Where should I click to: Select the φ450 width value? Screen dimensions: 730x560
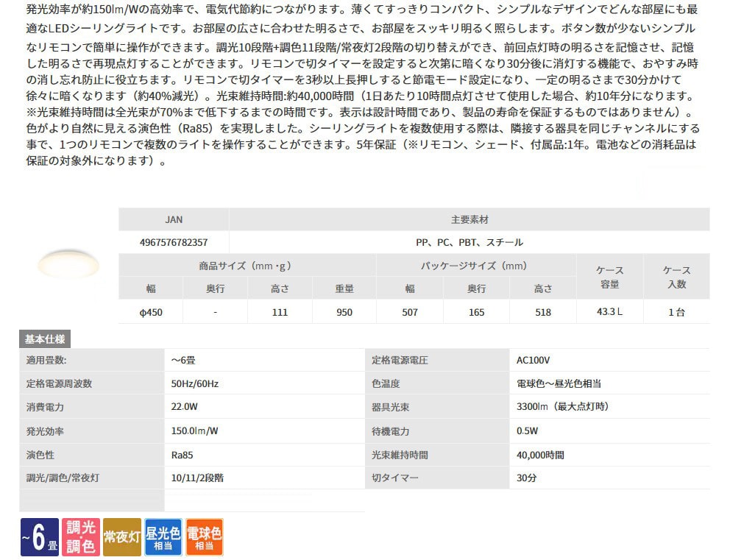click(151, 312)
